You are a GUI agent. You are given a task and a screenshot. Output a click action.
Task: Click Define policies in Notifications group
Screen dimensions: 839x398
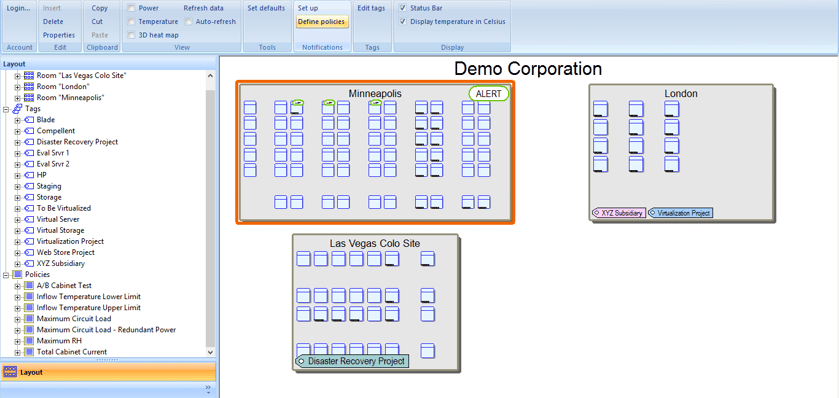click(x=322, y=22)
